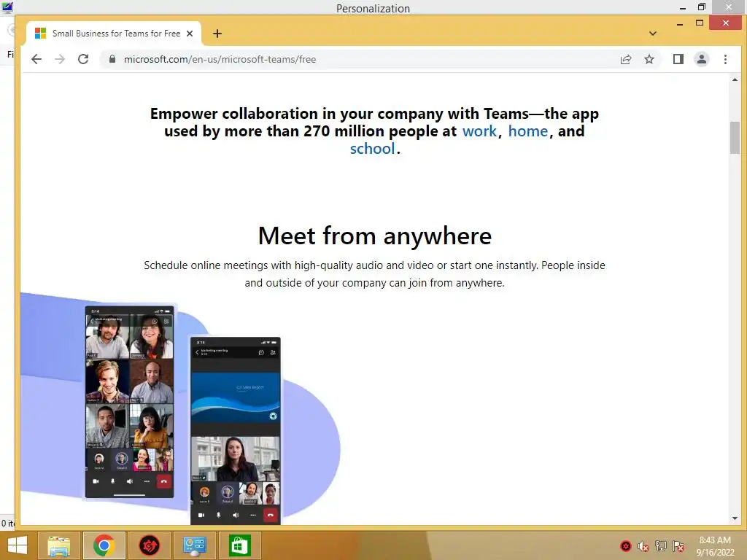Click the page scrollbar thumb

[735, 138]
